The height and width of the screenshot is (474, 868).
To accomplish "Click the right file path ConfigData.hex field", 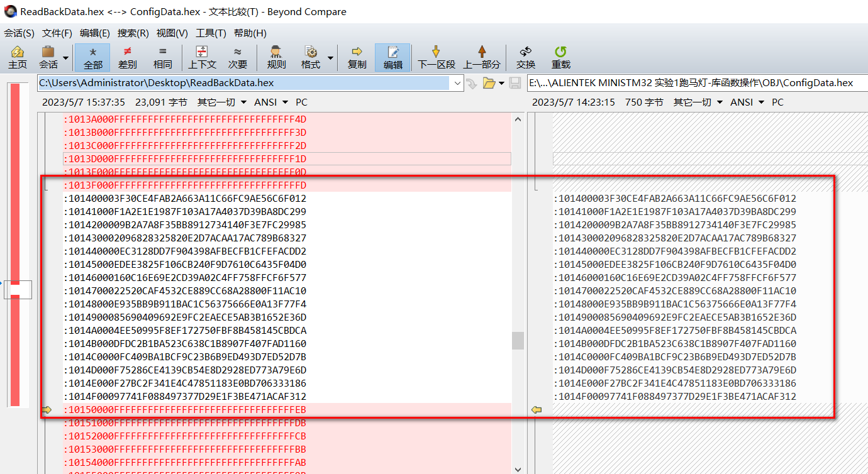I will [x=697, y=82].
